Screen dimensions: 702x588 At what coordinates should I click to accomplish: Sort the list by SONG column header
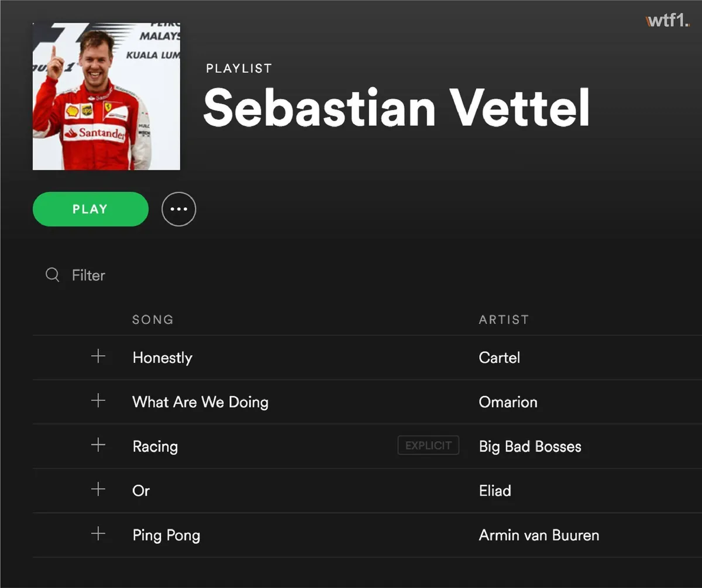tap(153, 319)
